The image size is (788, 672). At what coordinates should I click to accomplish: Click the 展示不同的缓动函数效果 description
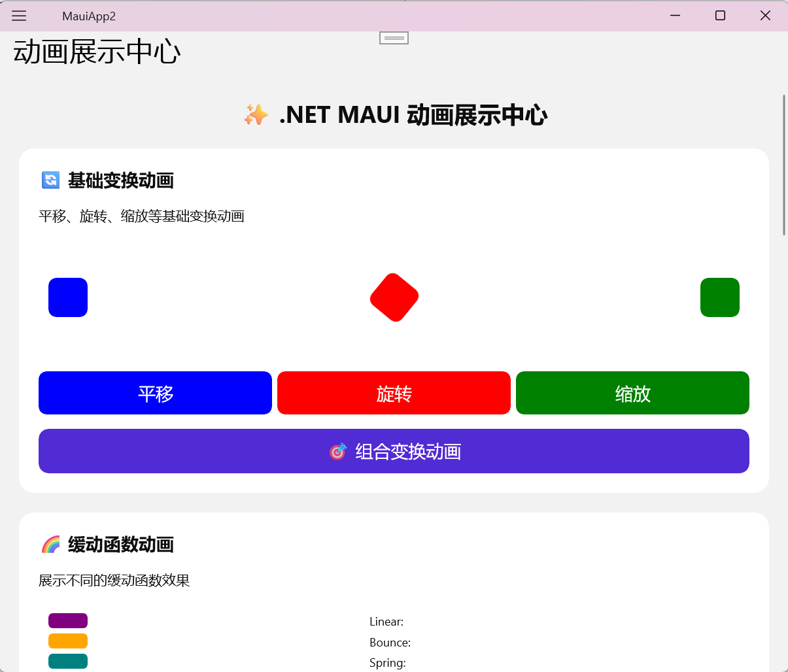[x=114, y=580]
